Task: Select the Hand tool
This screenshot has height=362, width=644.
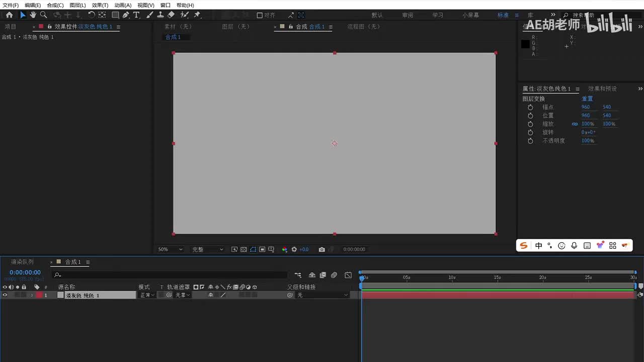Action: coord(33,15)
